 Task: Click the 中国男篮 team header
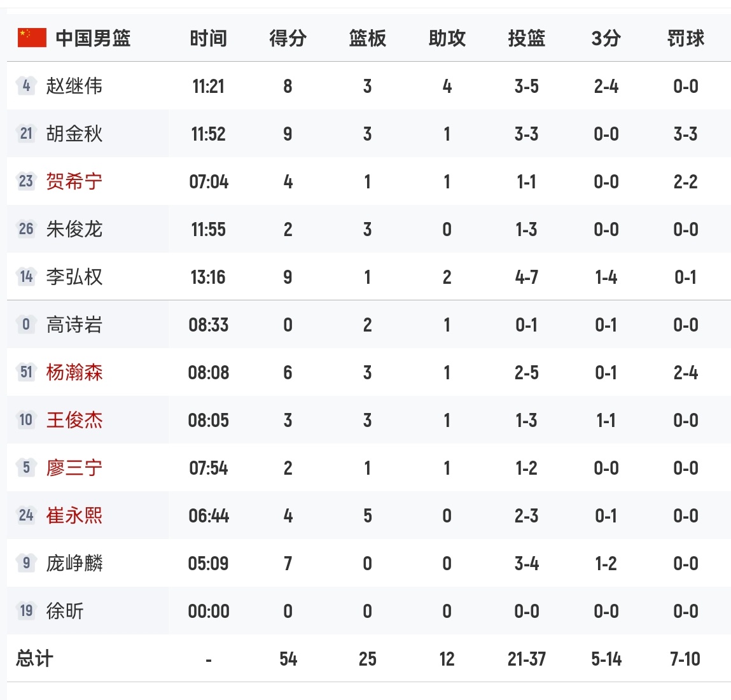click(94, 38)
